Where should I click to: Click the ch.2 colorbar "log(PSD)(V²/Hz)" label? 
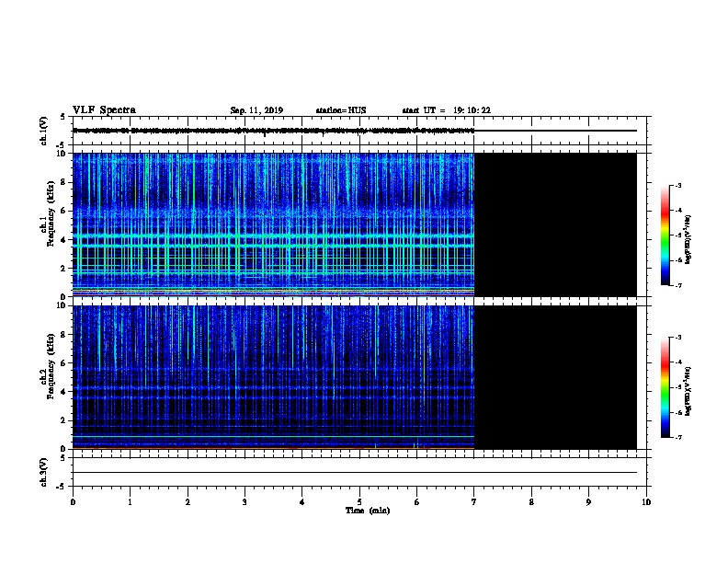point(688,391)
